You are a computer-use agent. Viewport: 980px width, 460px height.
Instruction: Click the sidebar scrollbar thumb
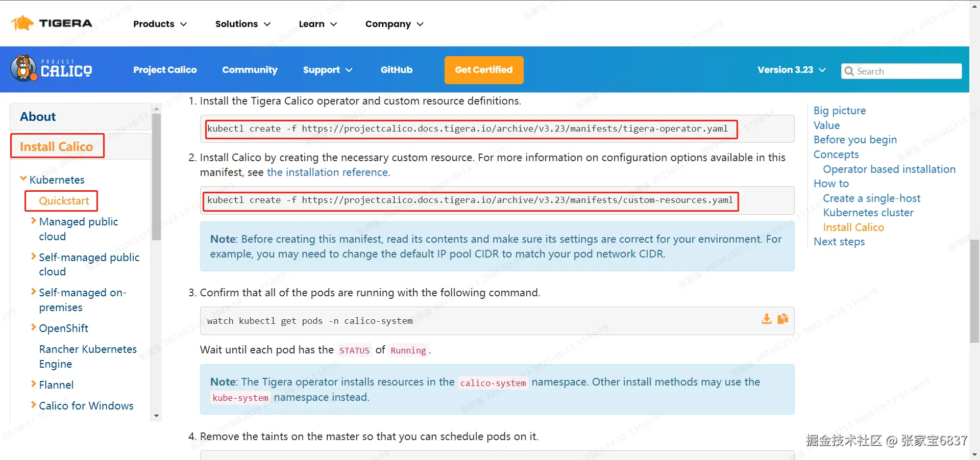(157, 176)
